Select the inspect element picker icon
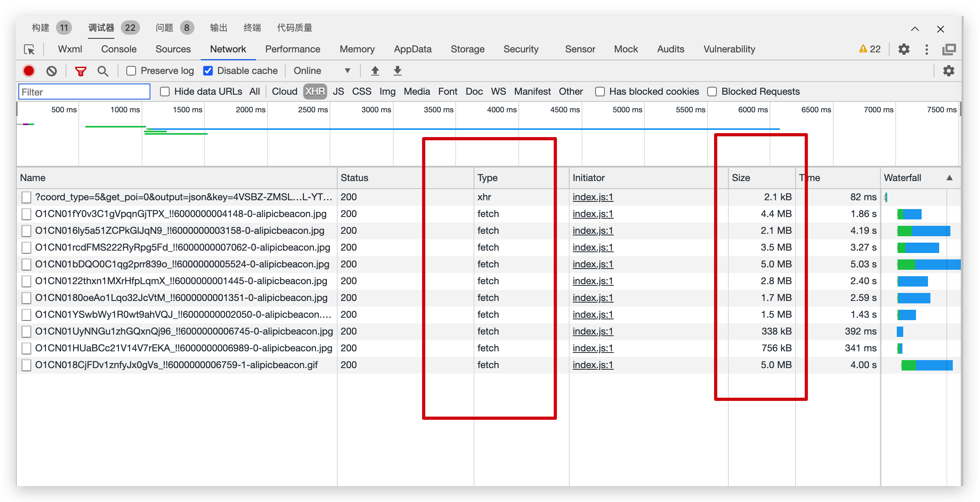 30,49
